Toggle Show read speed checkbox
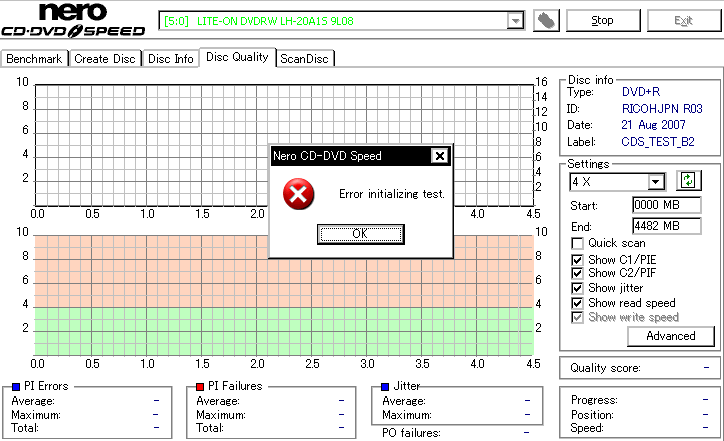Image resolution: width=724 pixels, height=441 pixels. pyautogui.click(x=577, y=303)
